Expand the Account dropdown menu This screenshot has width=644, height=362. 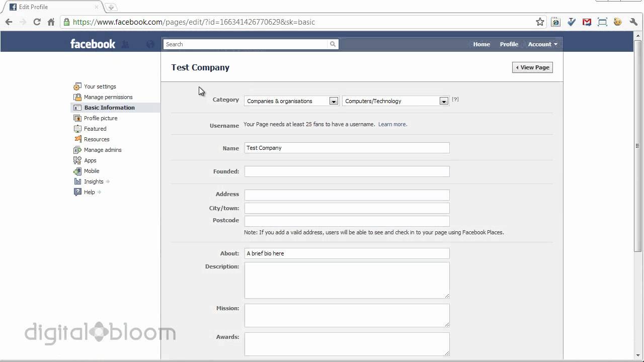click(x=542, y=44)
